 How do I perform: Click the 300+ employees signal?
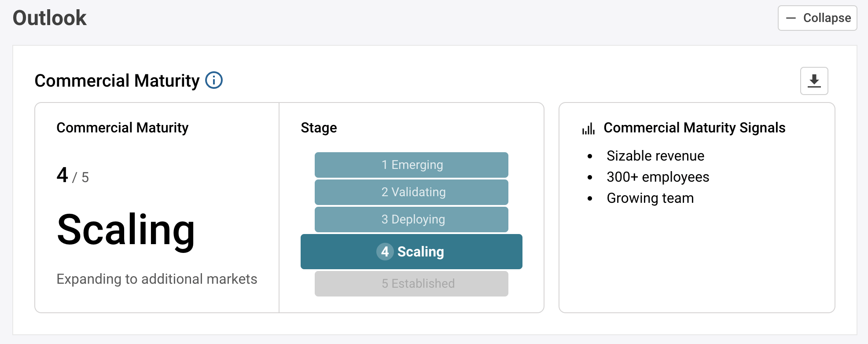pos(658,177)
